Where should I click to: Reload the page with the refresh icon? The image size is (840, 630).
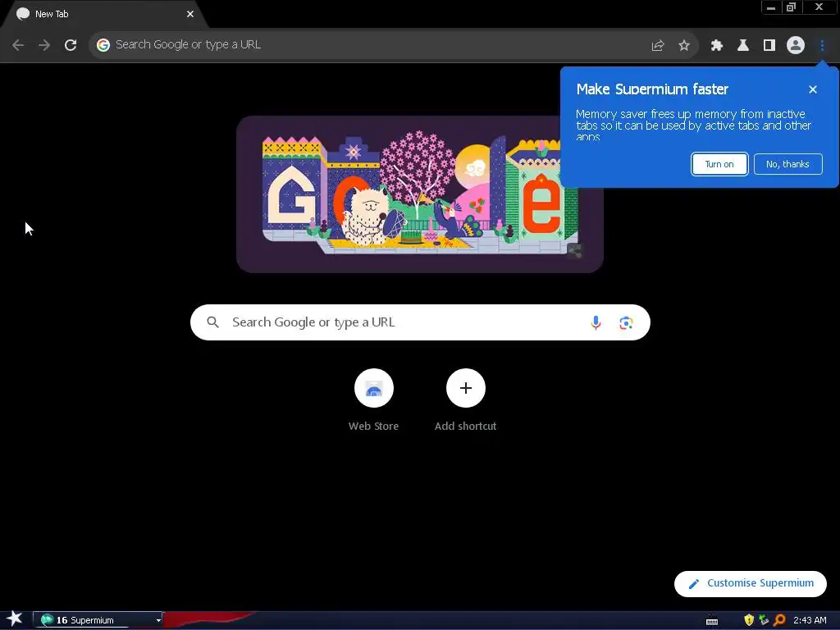point(71,45)
